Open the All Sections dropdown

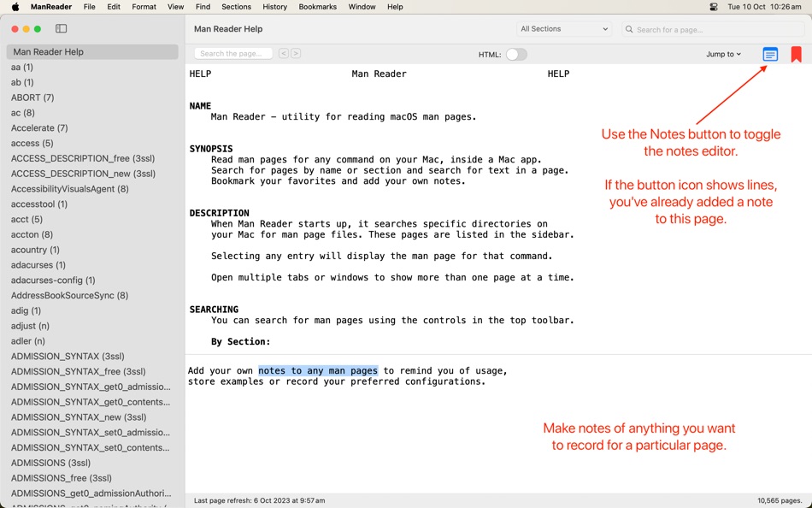[x=563, y=29]
